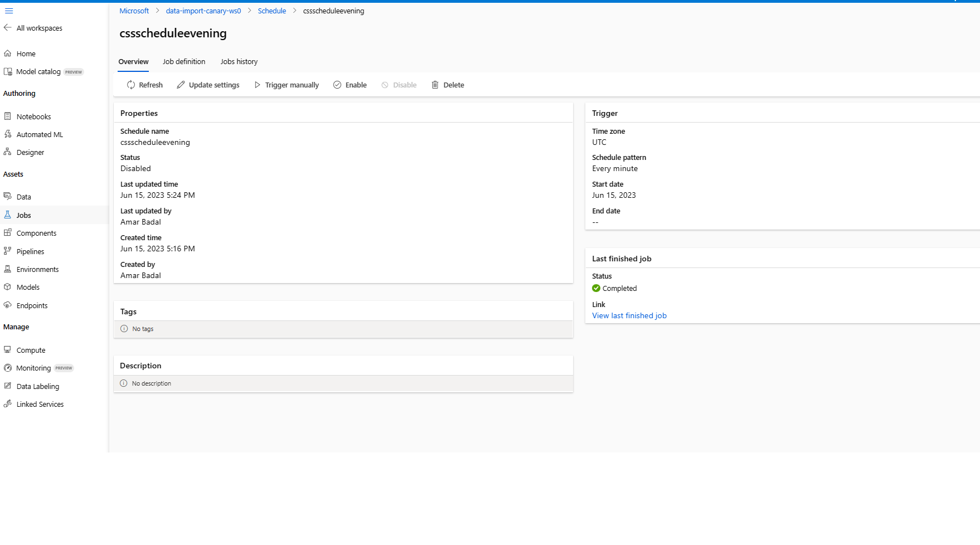
Task: Open the Endpoints page
Action: [31, 305]
